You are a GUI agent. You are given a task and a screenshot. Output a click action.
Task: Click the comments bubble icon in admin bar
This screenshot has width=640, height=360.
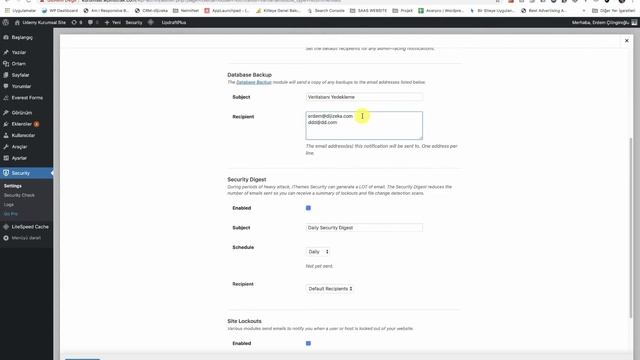click(x=90, y=22)
